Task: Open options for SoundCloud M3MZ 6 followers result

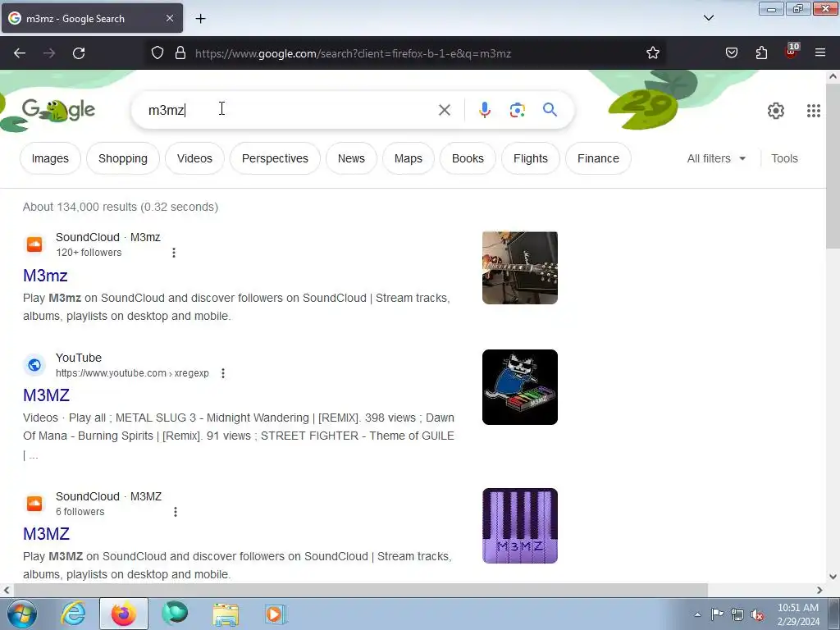Action: [x=176, y=512]
